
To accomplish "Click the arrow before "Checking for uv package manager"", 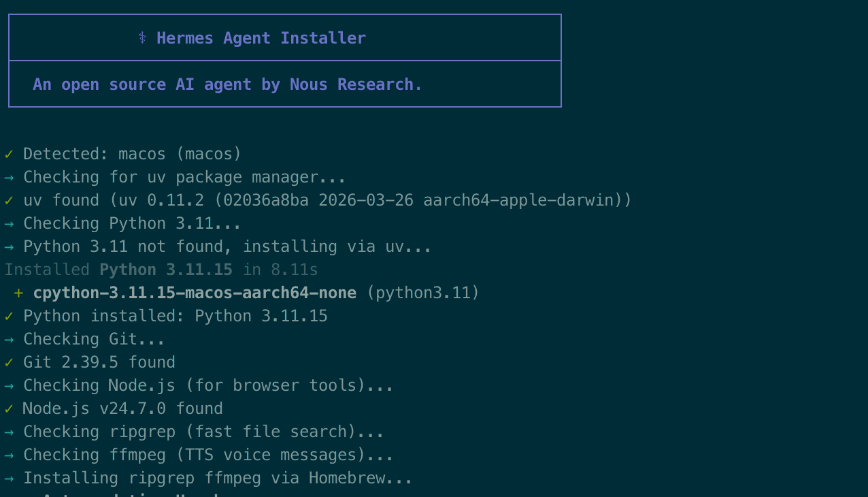I will (x=9, y=178).
